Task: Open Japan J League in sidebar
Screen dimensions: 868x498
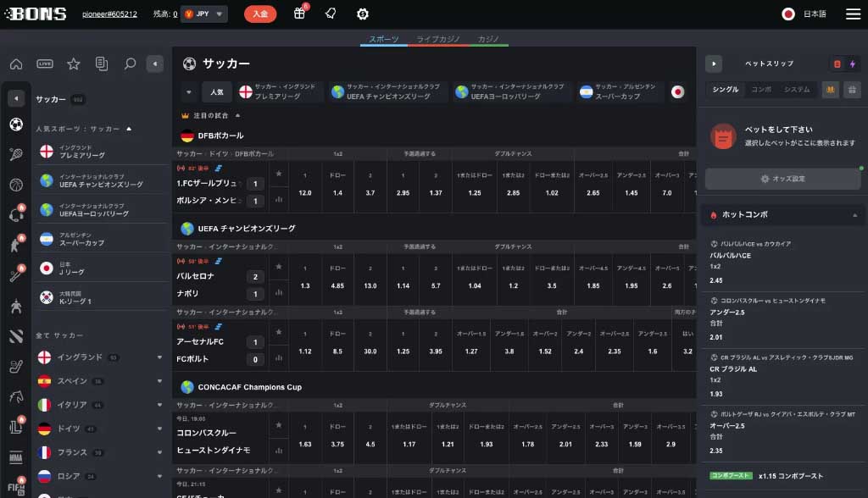Action: [x=102, y=268]
